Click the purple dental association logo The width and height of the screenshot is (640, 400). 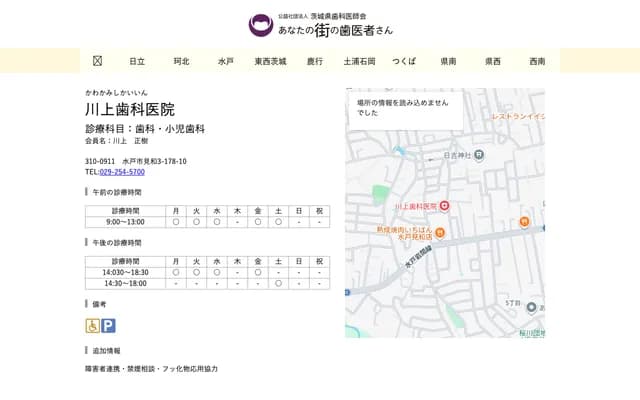coord(261,25)
